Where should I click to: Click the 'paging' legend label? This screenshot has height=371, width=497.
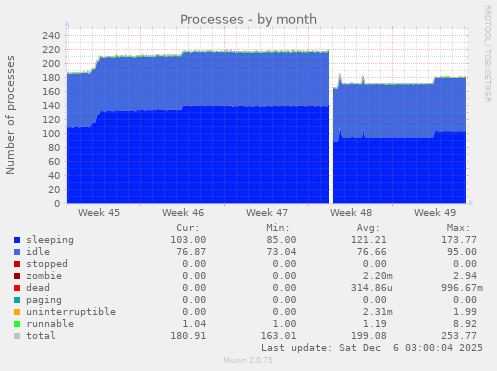click(x=44, y=300)
